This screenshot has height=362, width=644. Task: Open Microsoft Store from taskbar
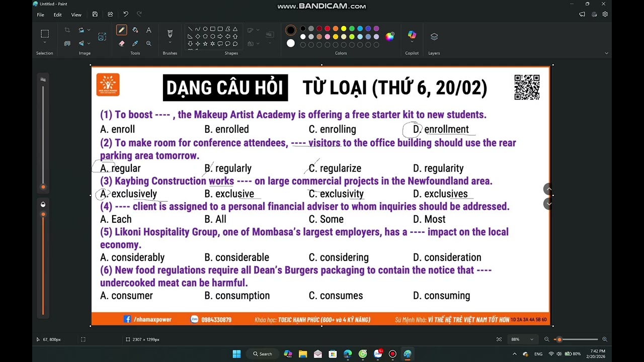(333, 354)
